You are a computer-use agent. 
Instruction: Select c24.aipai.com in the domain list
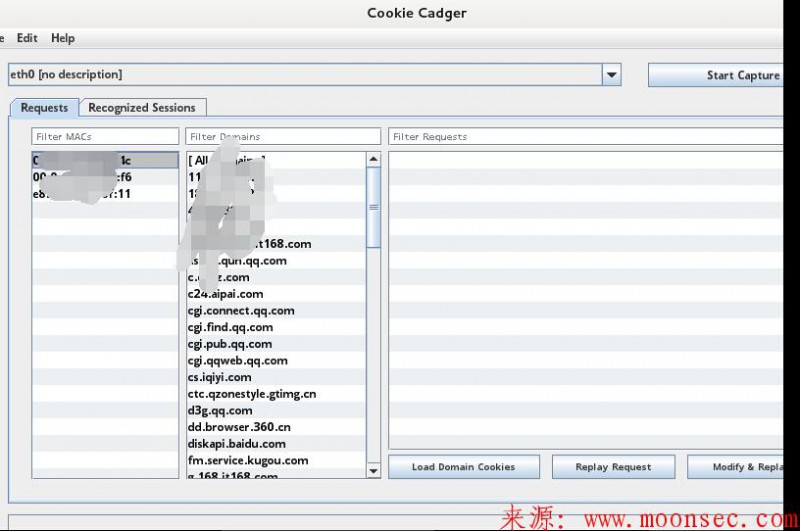coord(276,294)
